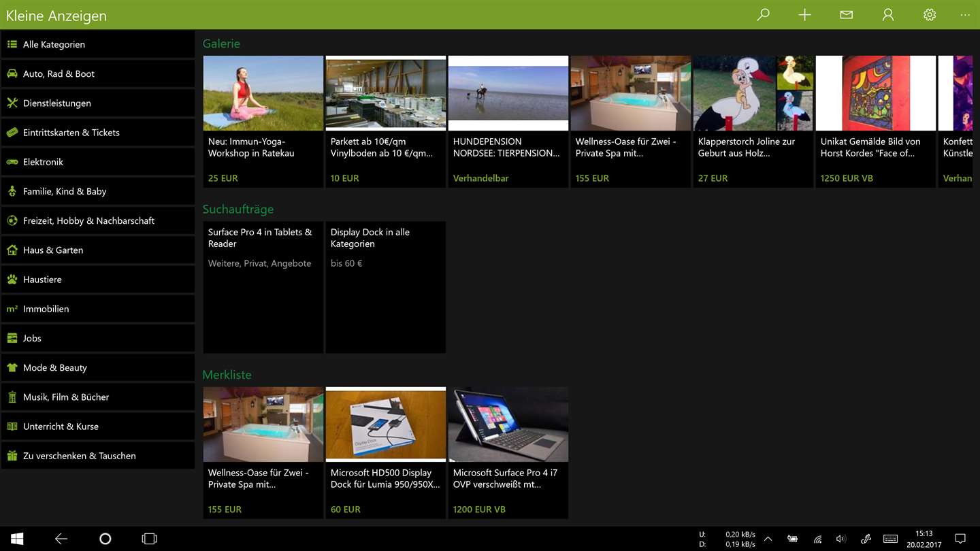Click the 25 EUR price of the yoga workshop

click(x=223, y=178)
